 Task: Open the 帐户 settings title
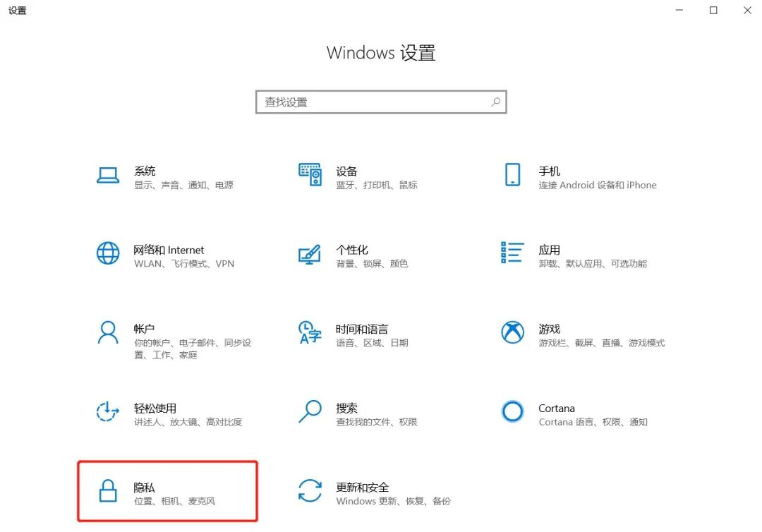coord(145,329)
